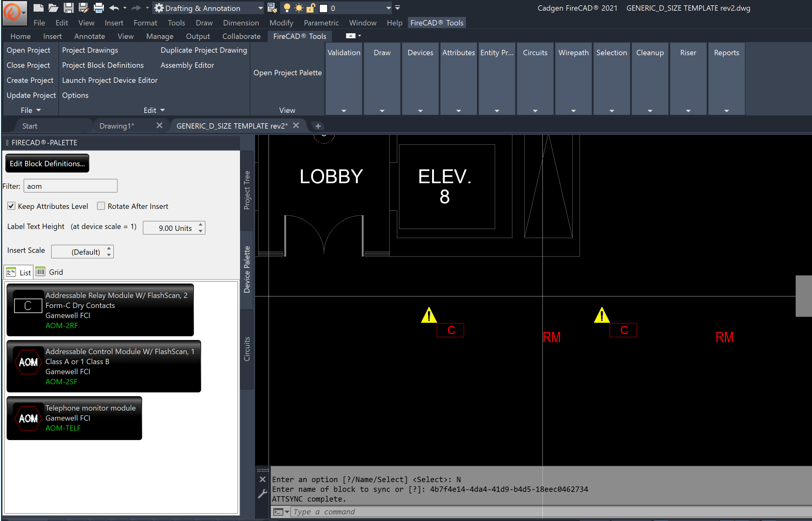Open the Quick Access toolbar customize arrow

coord(398,8)
